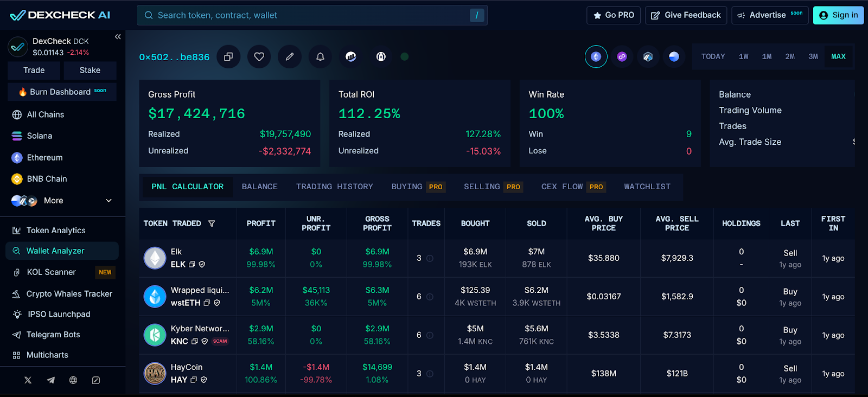
Task: Click the Trade button for DCK
Action: (34, 71)
